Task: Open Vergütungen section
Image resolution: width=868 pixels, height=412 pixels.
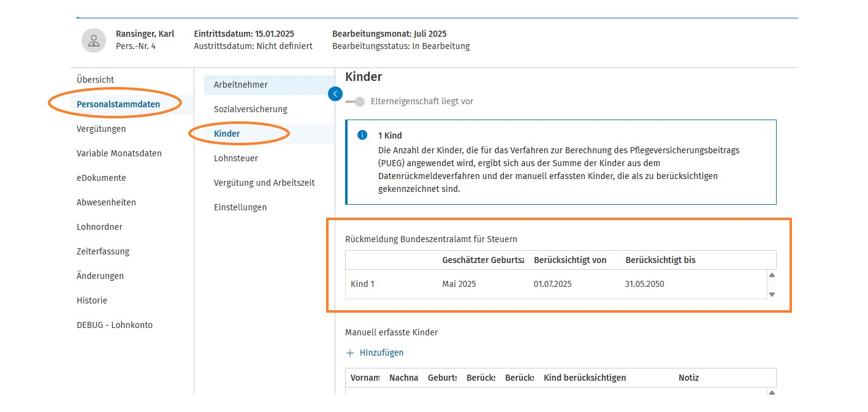Action: coord(101,129)
